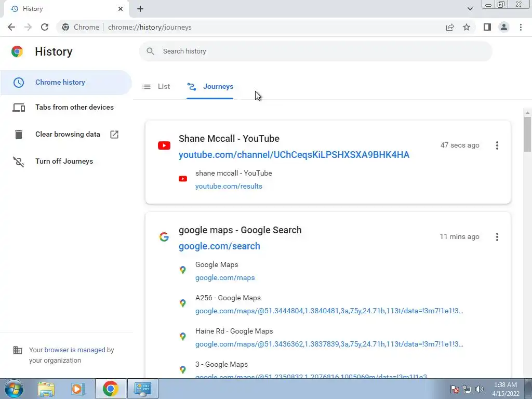This screenshot has height=399, width=532.
Task: Click the scrollbar up arrow
Action: click(527, 113)
